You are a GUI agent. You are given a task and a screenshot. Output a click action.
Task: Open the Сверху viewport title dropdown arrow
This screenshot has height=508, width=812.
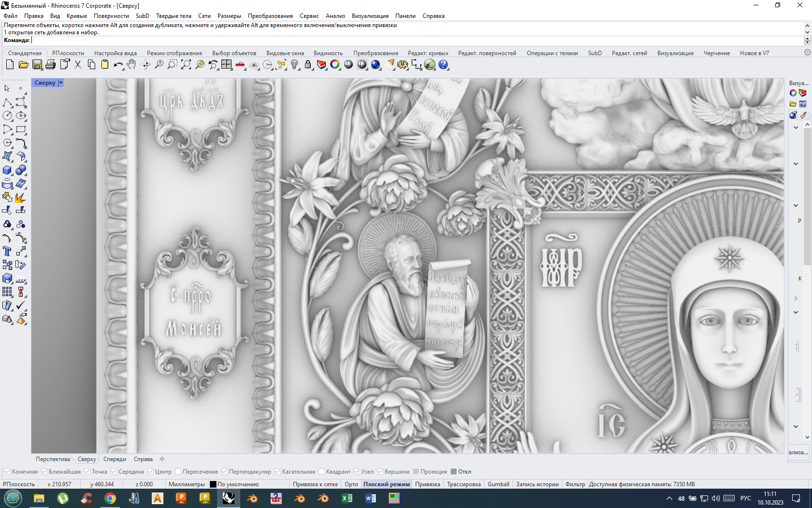[x=61, y=83]
